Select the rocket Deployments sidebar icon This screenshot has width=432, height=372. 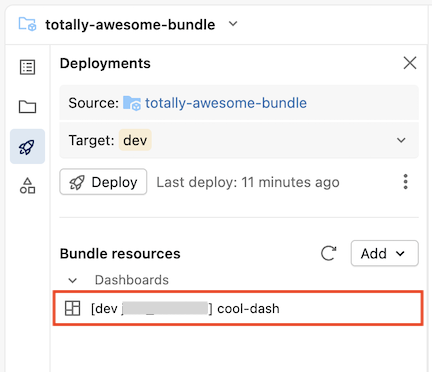(27, 147)
